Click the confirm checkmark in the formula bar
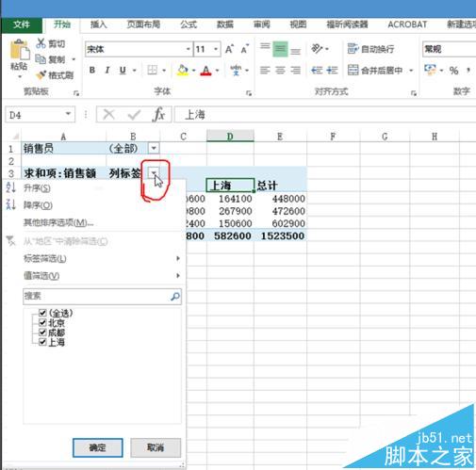The width and height of the screenshot is (476, 470). 134,114
